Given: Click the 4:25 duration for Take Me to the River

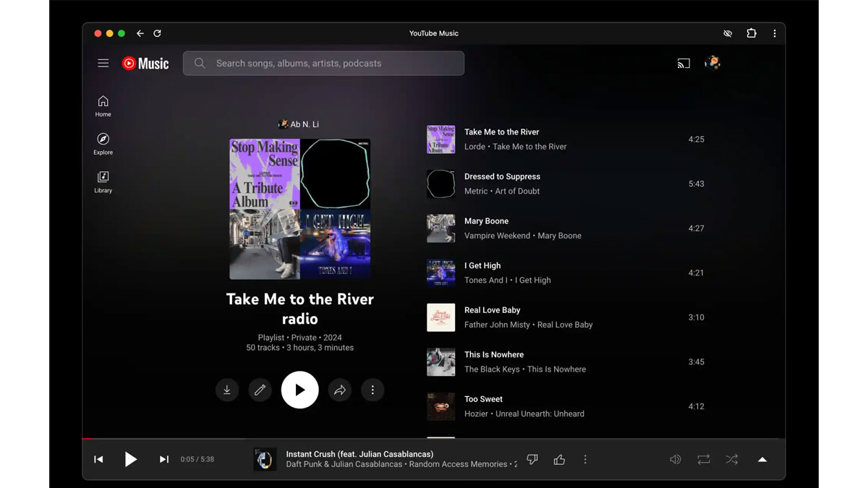Looking at the screenshot, I should point(697,140).
